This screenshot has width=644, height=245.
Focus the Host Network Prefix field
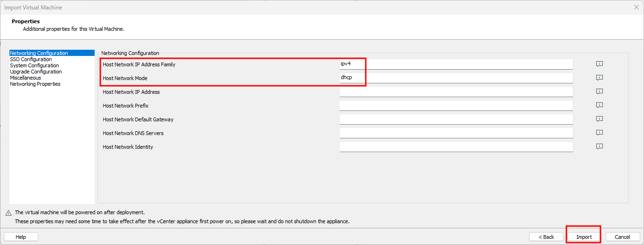pyautogui.click(x=456, y=105)
